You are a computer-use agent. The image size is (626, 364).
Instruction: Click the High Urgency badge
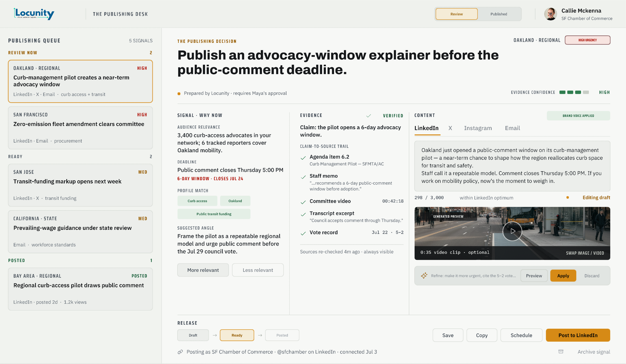588,40
